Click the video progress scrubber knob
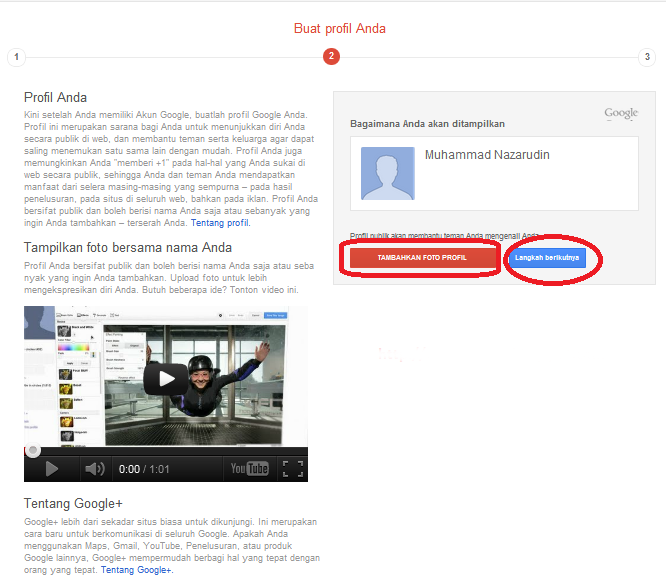 click(33, 450)
